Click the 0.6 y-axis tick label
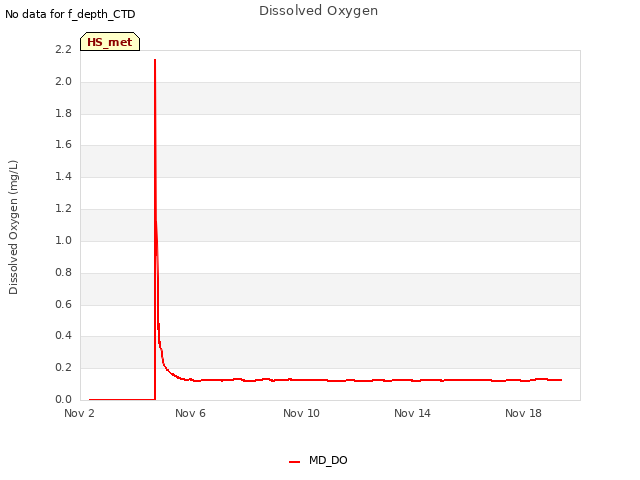640x480 pixels. [x=63, y=304]
